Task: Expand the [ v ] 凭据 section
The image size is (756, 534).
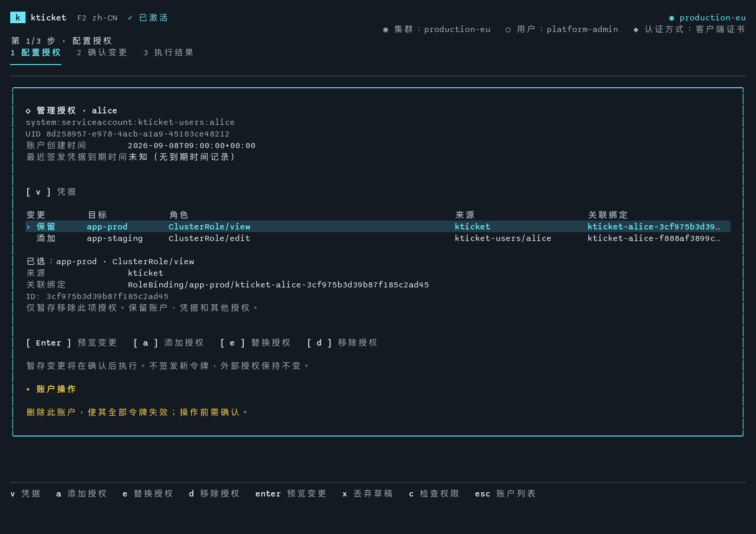Action: point(51,192)
